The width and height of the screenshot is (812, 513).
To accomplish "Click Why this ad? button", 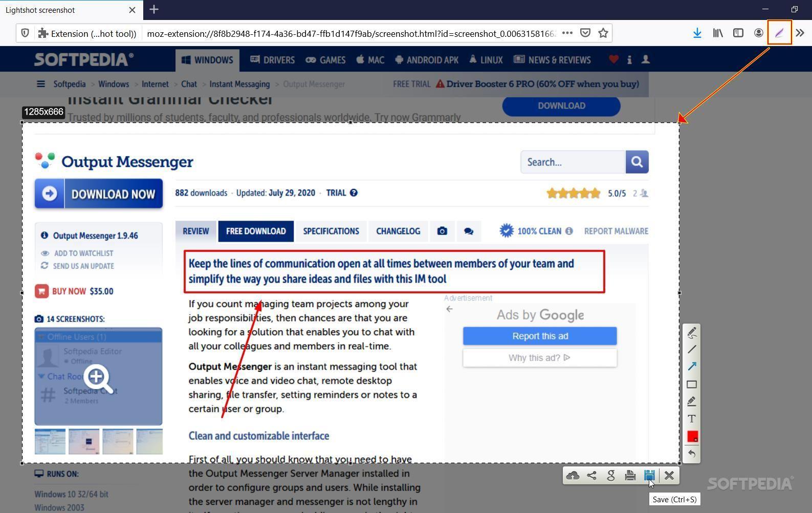I will coord(540,358).
